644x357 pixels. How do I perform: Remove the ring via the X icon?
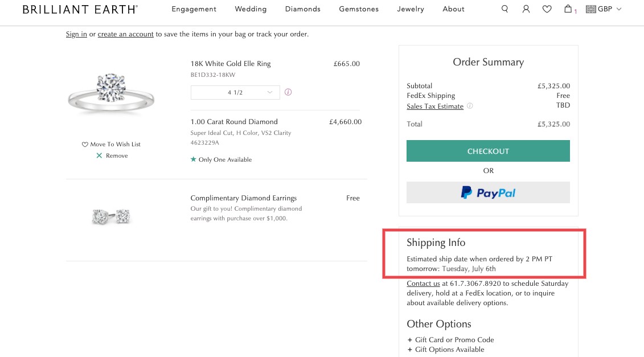(x=100, y=155)
